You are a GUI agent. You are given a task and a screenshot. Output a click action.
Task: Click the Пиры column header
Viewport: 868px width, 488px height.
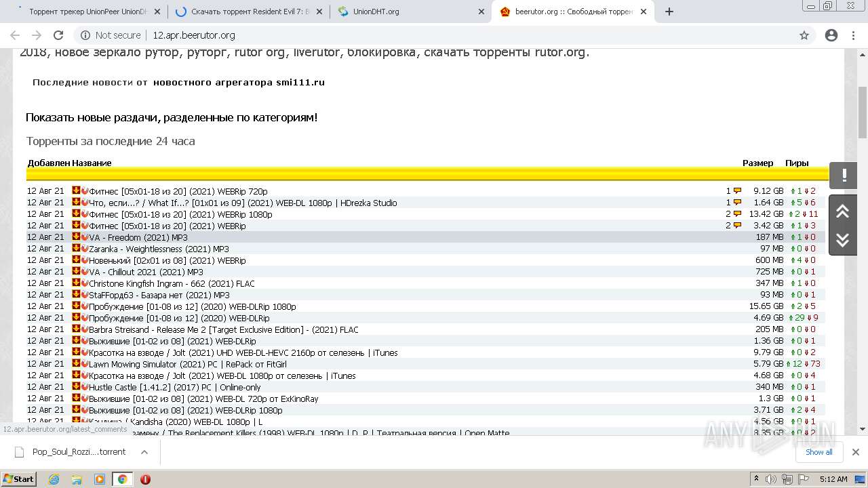797,163
